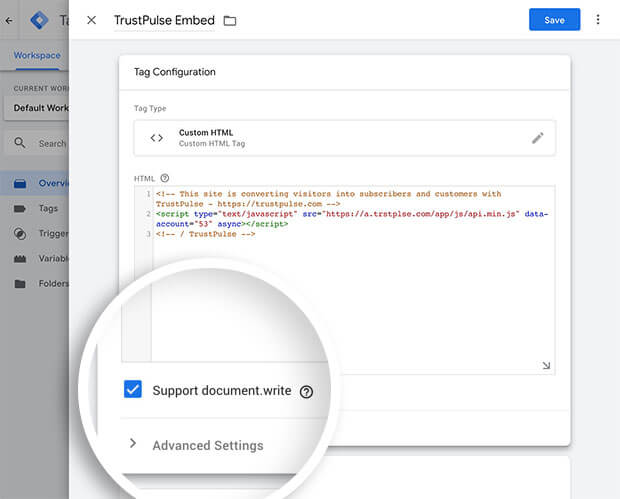Click the Triggers target icon
Viewport: 620px width, 499px height.
tap(20, 234)
